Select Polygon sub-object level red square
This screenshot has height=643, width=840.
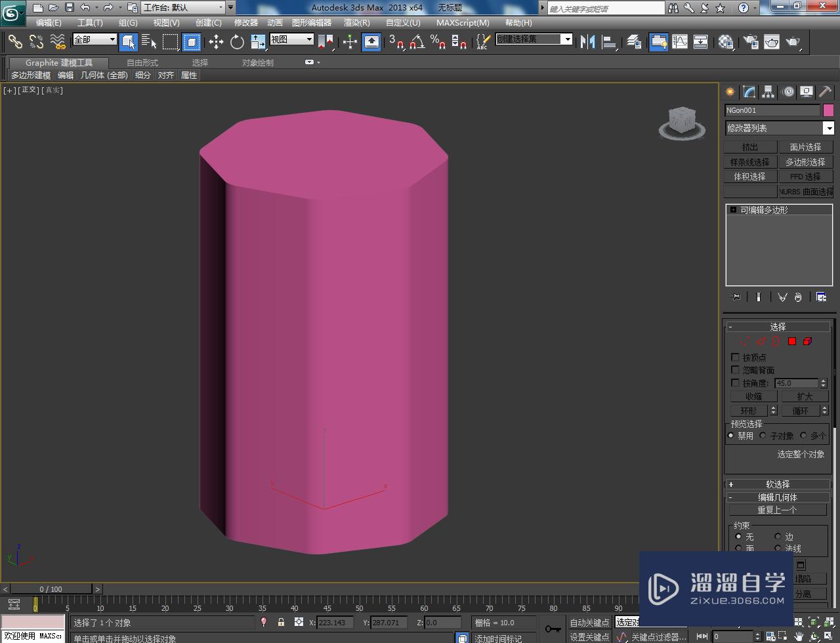[x=792, y=341]
